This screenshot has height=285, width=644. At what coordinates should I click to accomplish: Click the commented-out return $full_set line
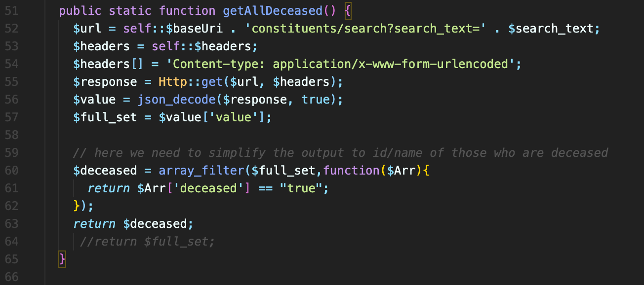point(148,242)
